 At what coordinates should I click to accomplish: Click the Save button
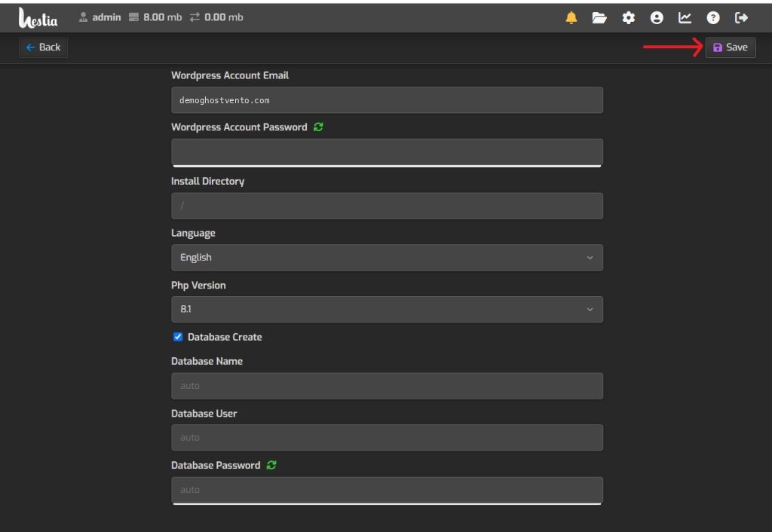pos(731,47)
